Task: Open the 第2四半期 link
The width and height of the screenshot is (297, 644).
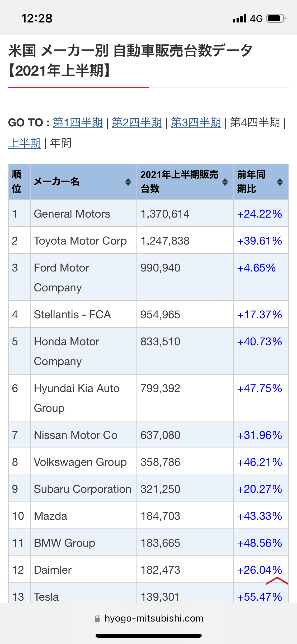Action: coord(137,123)
